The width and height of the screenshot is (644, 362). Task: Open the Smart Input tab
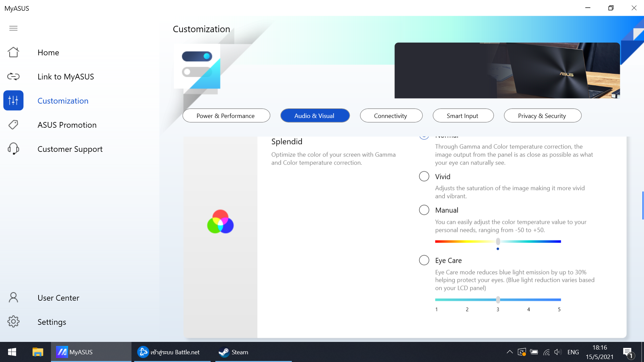click(463, 116)
